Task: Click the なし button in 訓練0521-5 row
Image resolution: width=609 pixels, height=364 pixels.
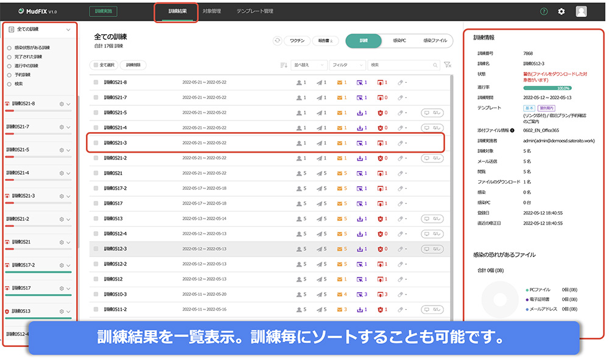Action: 432,113
